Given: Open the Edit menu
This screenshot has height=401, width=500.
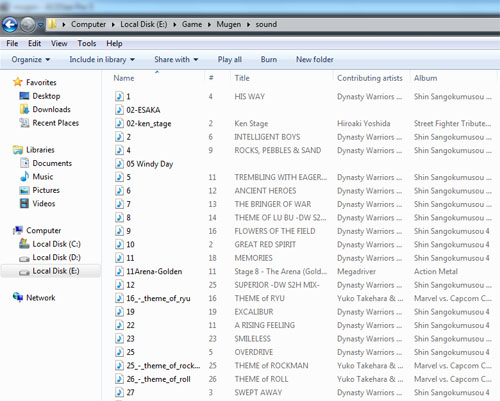Looking at the screenshot, I should [x=34, y=43].
